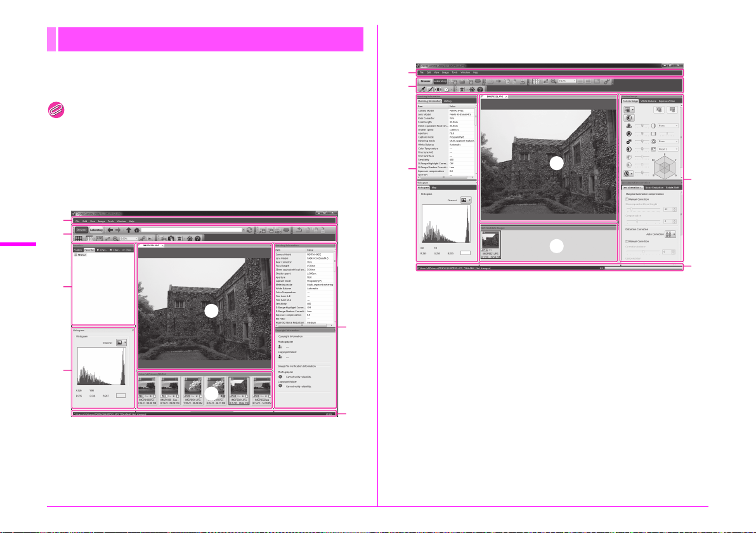Click the right-arrow icon in the Laboratory window top toolbar
Image resolution: width=756 pixels, height=533 pixels.
[x=499, y=81]
